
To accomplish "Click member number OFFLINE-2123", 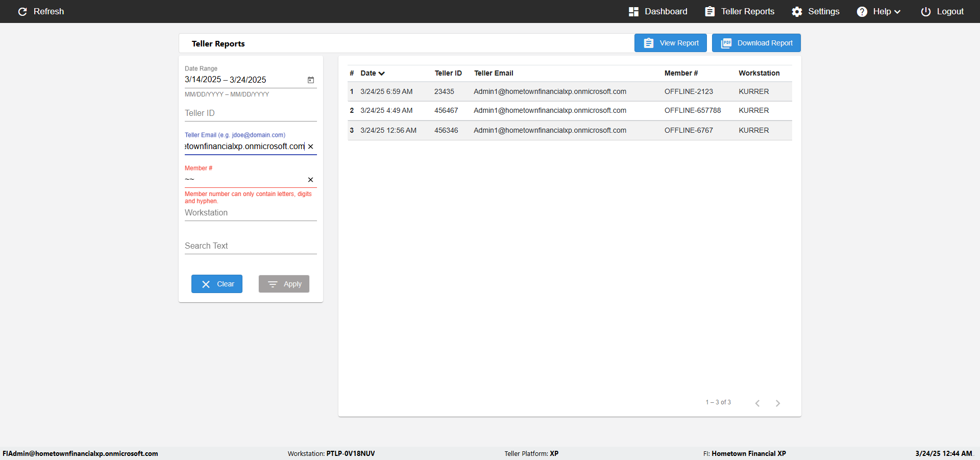I will coord(689,91).
